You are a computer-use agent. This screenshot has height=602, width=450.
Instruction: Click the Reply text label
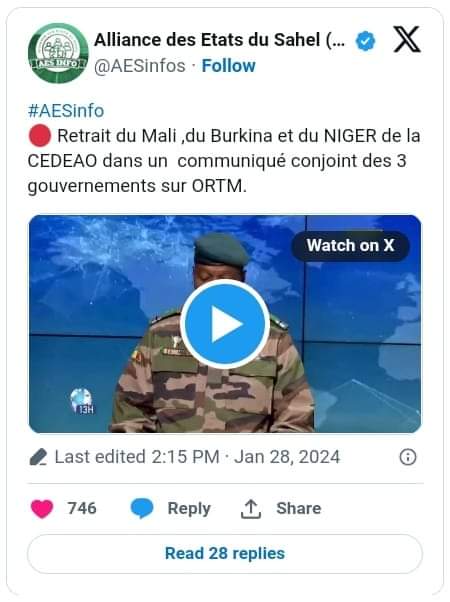tap(189, 509)
